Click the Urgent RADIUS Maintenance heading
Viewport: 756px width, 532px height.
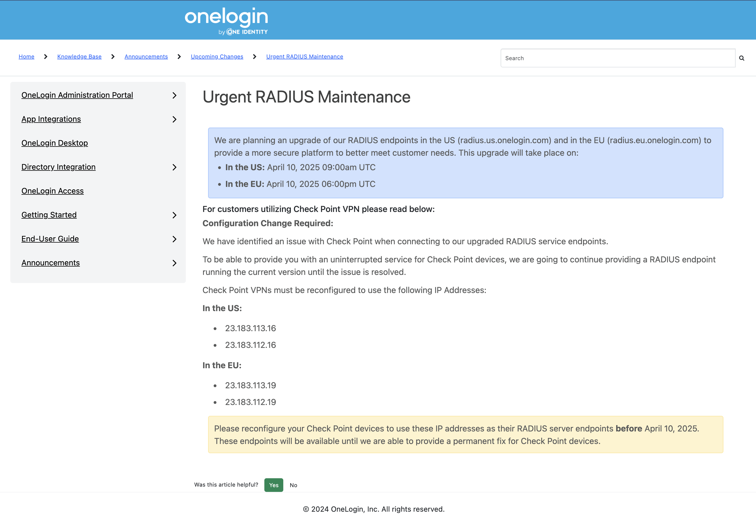tap(306, 97)
